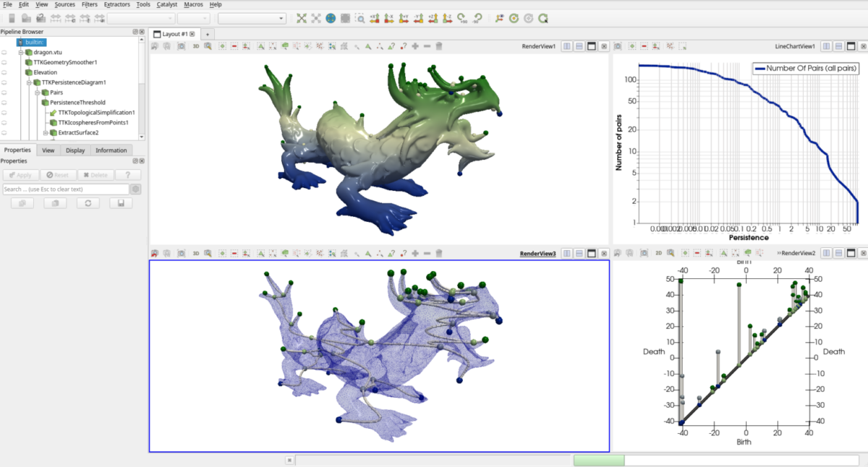This screenshot has height=467, width=868.
Task: Collapse the Pairs tree node
Action: pyautogui.click(x=37, y=93)
